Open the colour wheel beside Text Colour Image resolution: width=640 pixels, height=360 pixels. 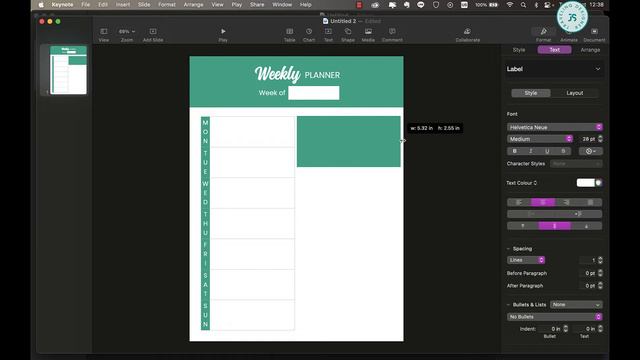tap(599, 183)
